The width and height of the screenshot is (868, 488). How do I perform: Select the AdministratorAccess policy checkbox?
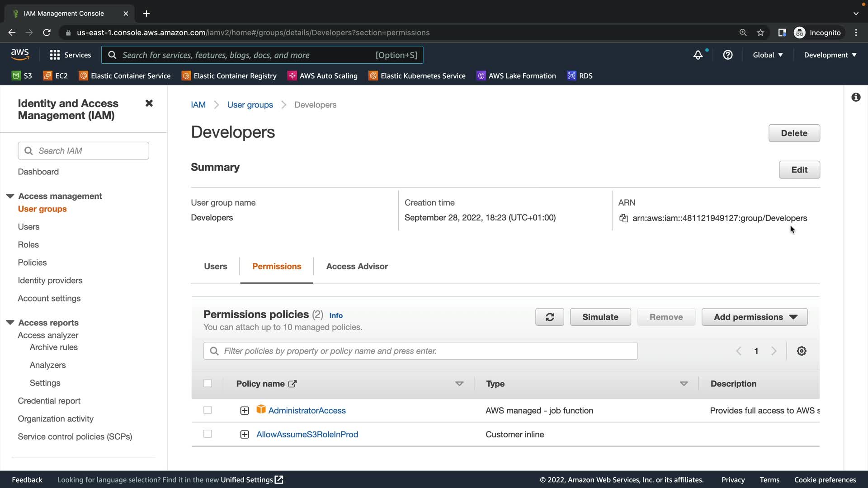point(208,410)
